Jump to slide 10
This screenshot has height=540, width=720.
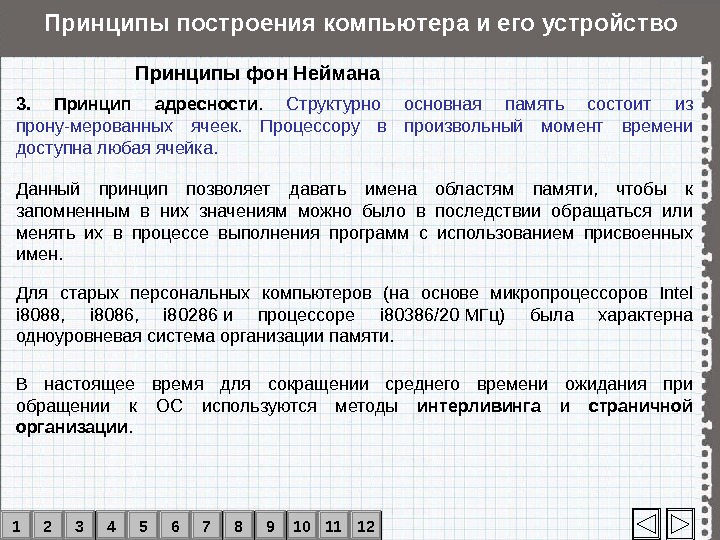[x=302, y=526]
